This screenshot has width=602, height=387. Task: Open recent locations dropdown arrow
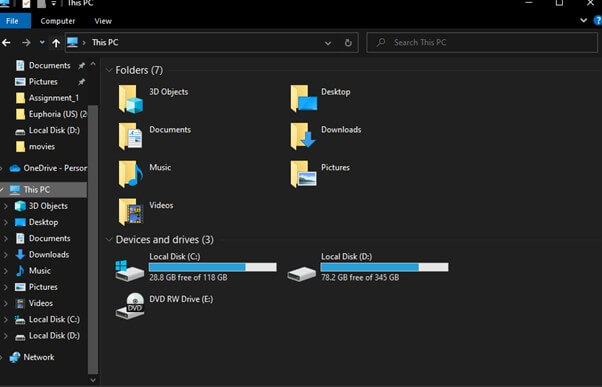(42, 42)
